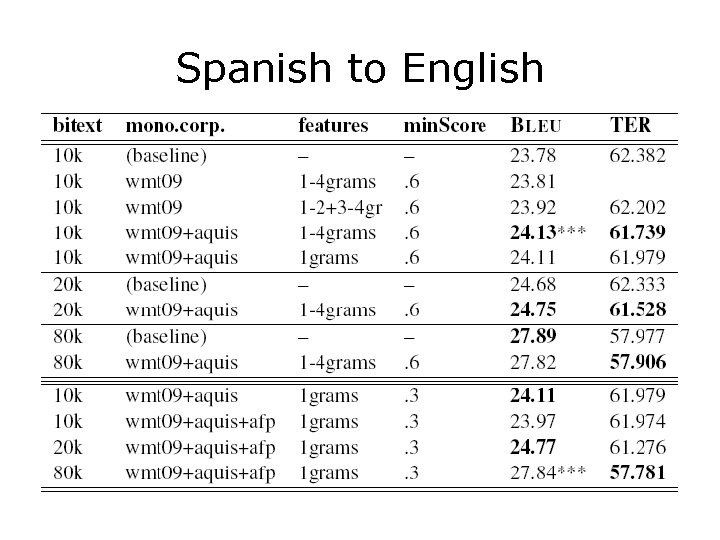Select the BLEU value 23.97
The width and height of the screenshot is (720, 540).
click(x=533, y=421)
